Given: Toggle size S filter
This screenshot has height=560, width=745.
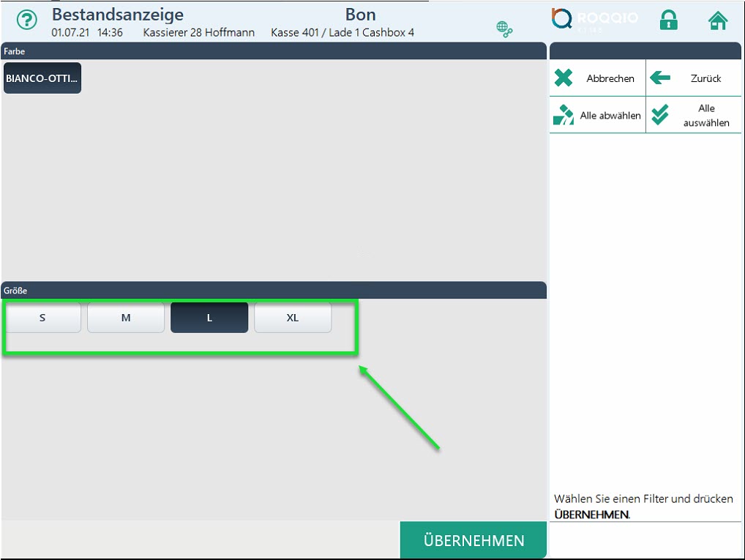Looking at the screenshot, I should (x=42, y=318).
